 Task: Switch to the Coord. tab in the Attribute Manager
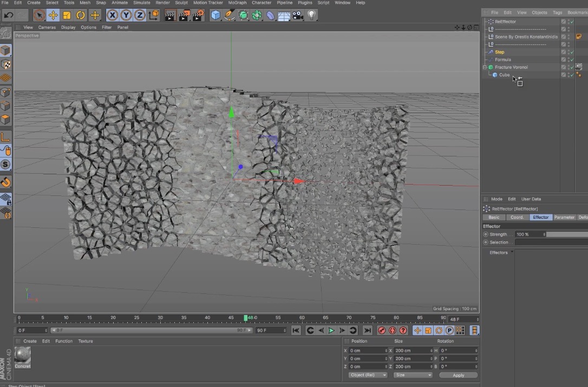point(517,217)
